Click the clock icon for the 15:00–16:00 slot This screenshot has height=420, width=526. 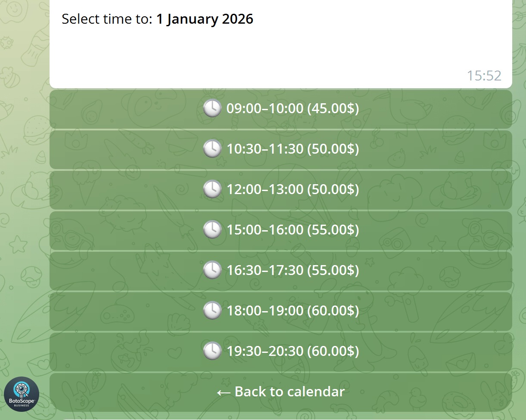(x=212, y=230)
